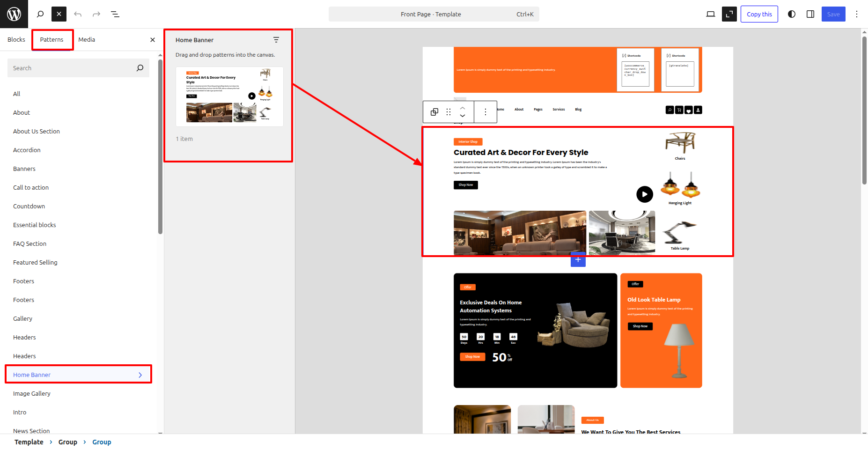Toggle the Settings sidebar panel
Image resolution: width=868 pixels, height=450 pixels.
pos(810,14)
